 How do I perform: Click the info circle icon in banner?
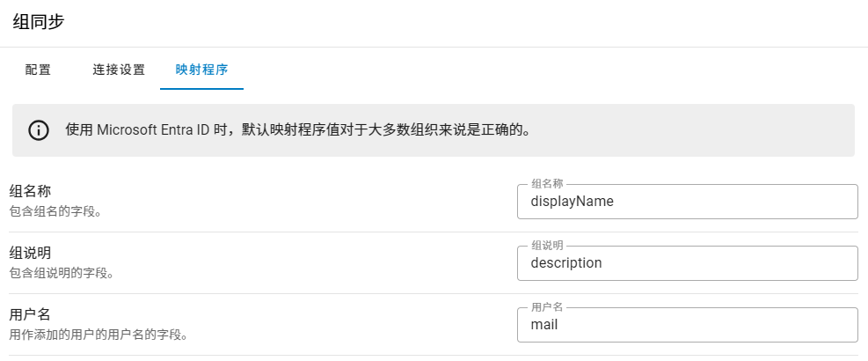click(39, 130)
